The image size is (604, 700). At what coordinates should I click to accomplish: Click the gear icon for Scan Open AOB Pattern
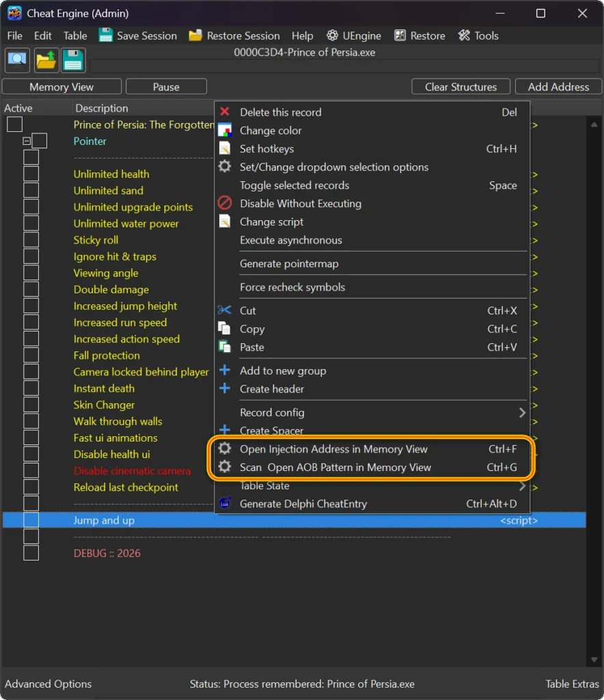(x=225, y=466)
